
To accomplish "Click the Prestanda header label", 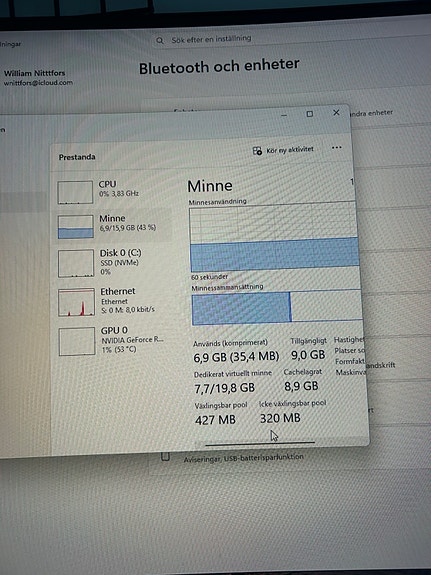I will tap(77, 157).
